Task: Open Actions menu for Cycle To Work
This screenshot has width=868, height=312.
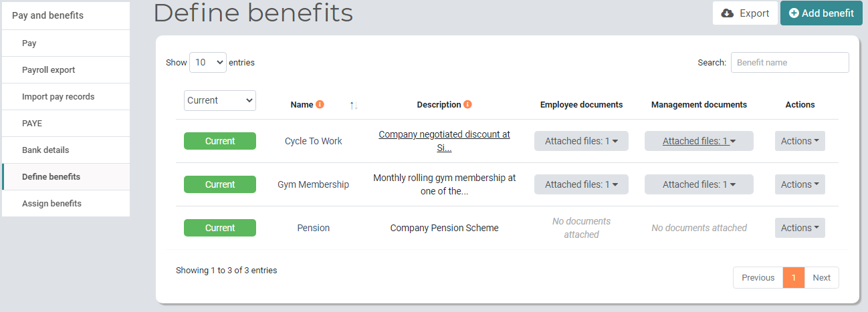Action: [800, 141]
